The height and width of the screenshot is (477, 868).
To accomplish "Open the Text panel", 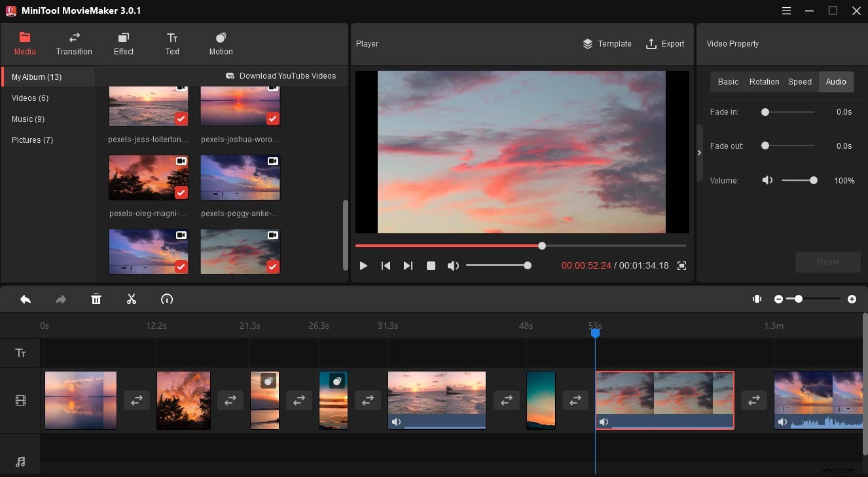I will click(x=172, y=43).
